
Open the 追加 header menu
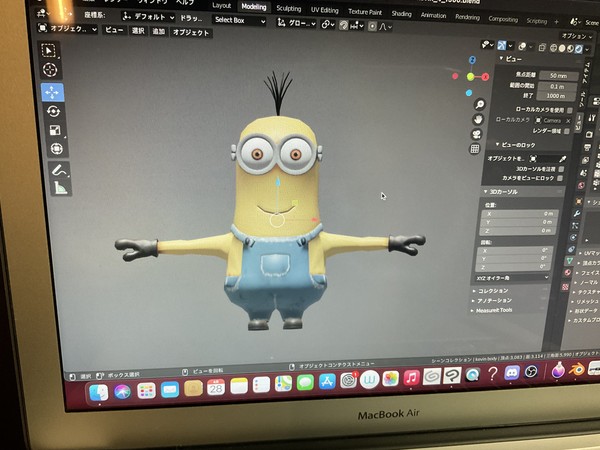point(158,32)
